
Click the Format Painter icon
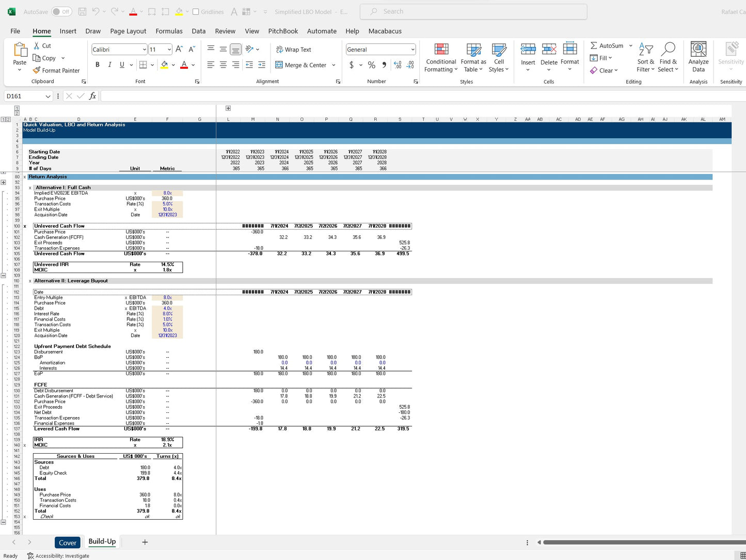coord(37,70)
